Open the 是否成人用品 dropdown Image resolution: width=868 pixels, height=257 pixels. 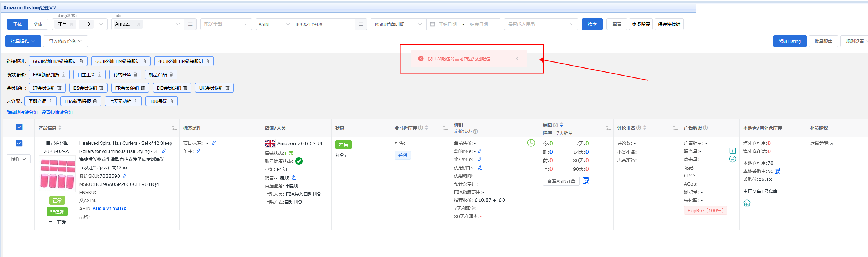click(541, 24)
